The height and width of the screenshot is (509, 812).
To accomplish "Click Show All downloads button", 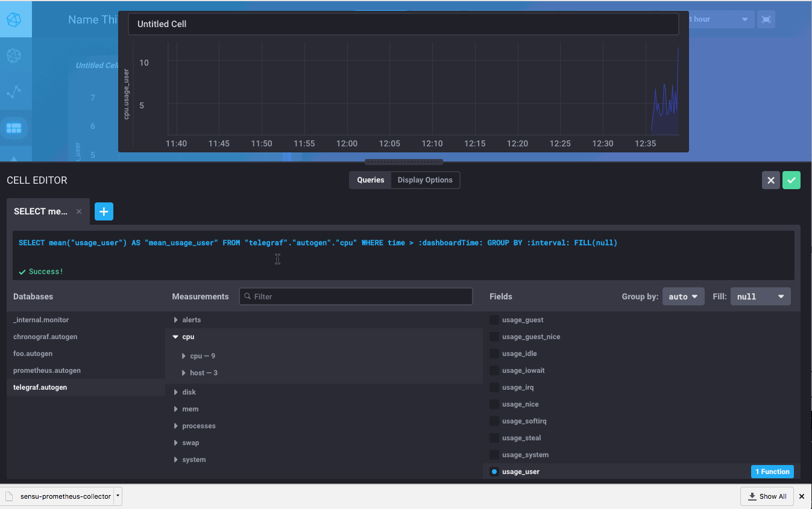I will pyautogui.click(x=767, y=496).
